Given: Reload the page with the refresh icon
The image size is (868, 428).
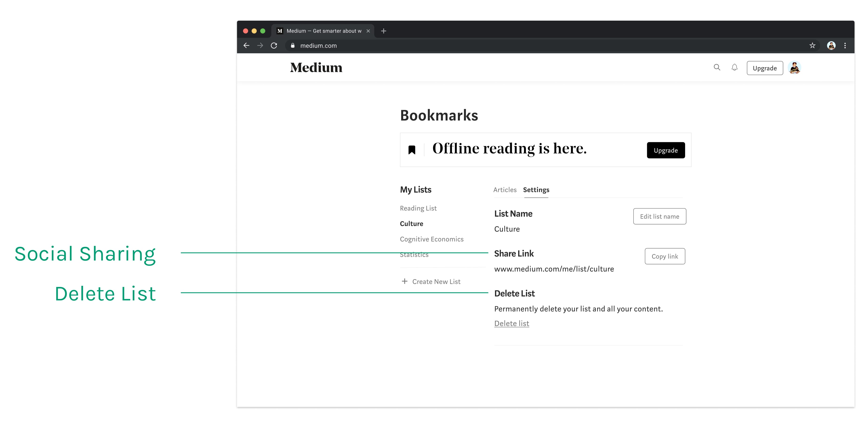Looking at the screenshot, I should click(274, 46).
